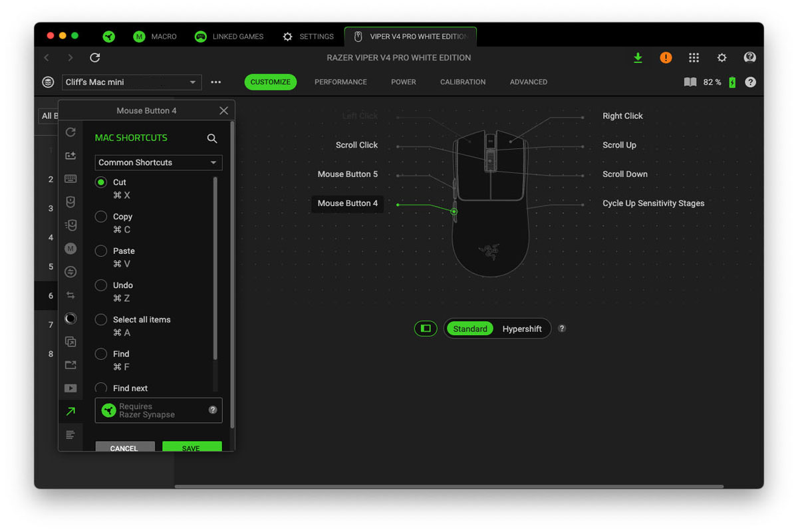Choose the multimedia play icon in the sidebar

tap(70, 388)
